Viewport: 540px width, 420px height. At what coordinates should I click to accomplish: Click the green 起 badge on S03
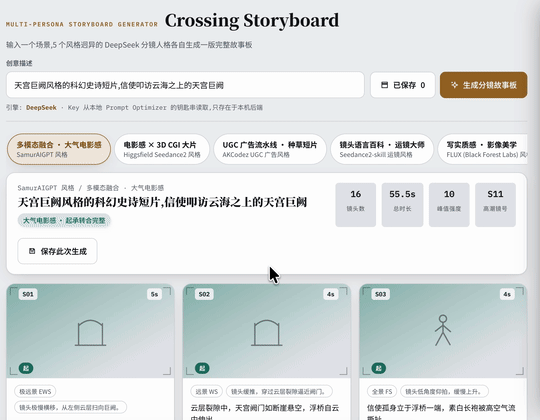[x=378, y=368]
